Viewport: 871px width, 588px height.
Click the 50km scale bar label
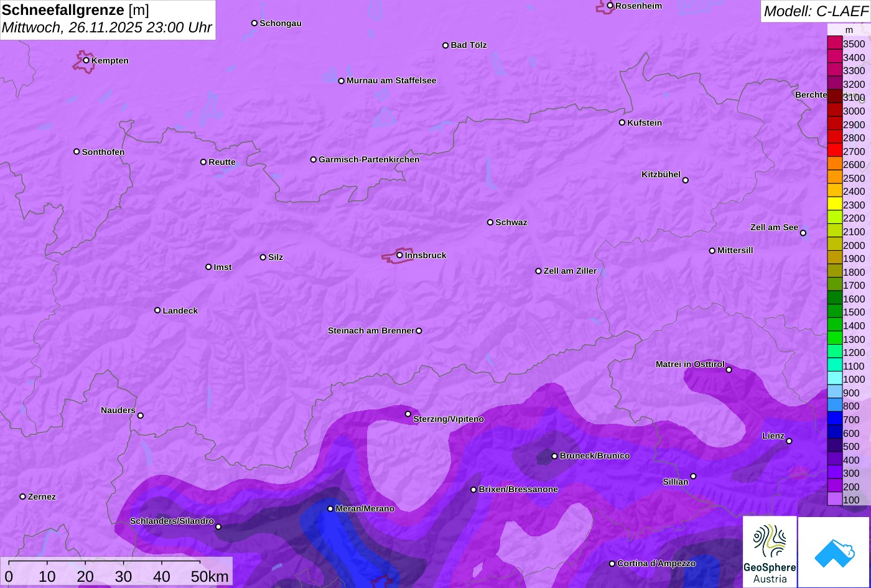[210, 576]
